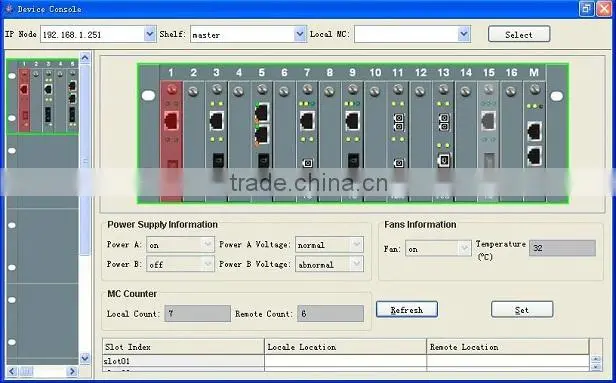
Task: Click the bottom fiber port on slot 7
Action: [x=308, y=163]
